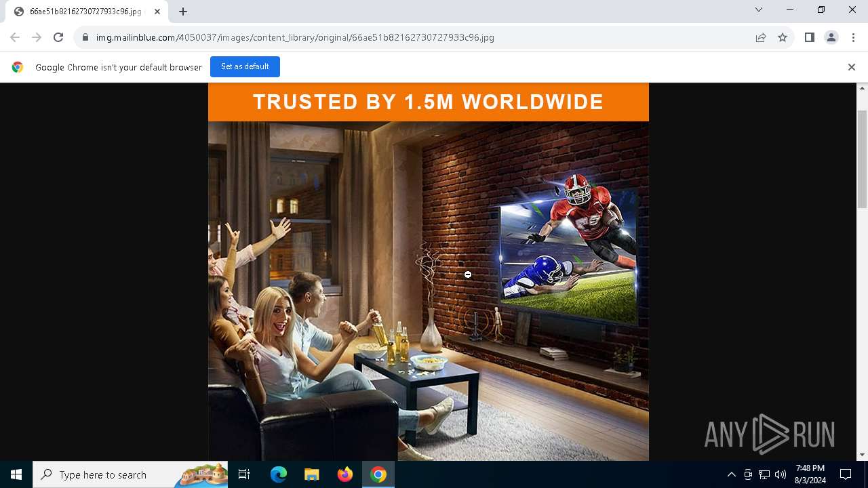Dismiss the default browser infobar
The height and width of the screenshot is (488, 868).
pos(852,67)
